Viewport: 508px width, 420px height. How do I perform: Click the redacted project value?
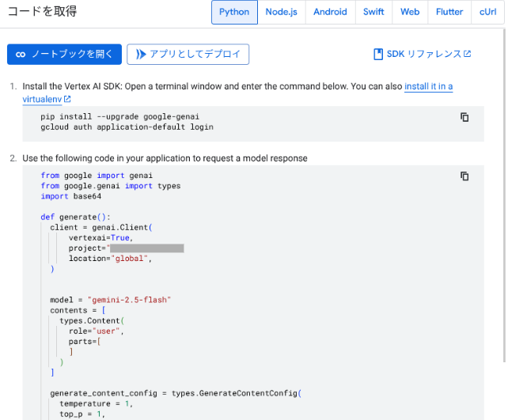coord(146,248)
